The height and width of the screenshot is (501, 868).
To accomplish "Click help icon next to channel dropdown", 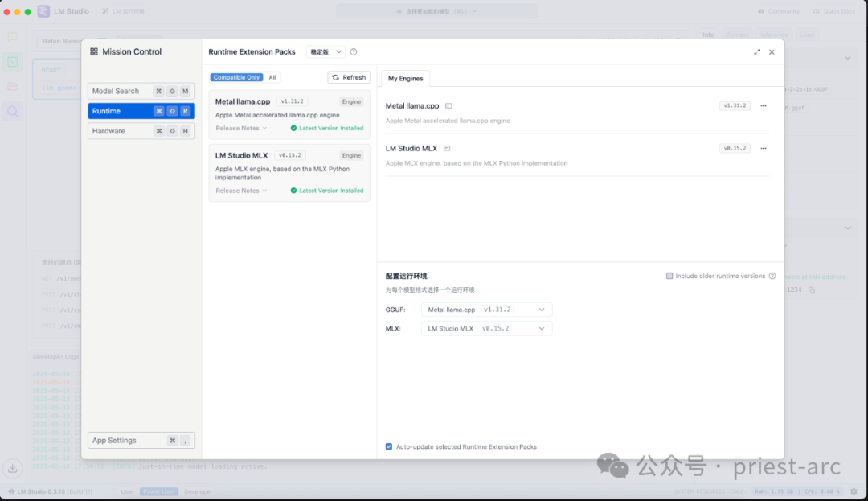I will (x=354, y=52).
